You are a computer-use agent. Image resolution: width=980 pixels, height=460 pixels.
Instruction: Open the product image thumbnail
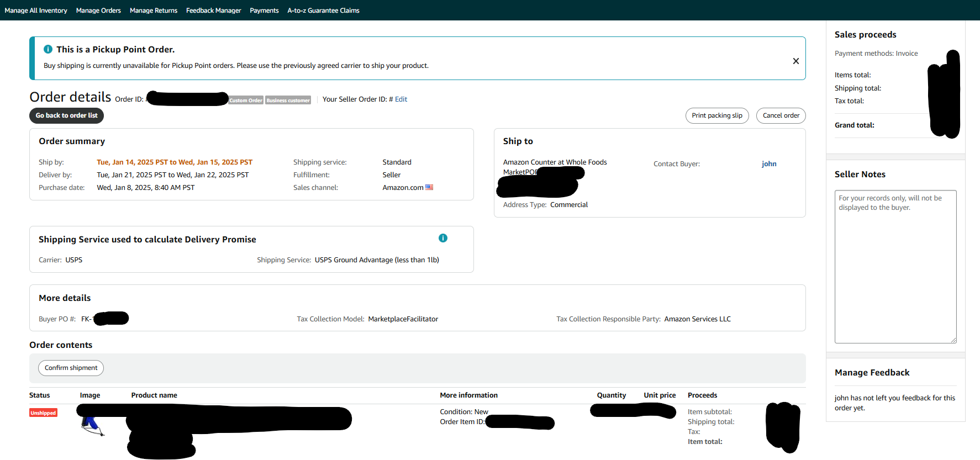coord(93,426)
